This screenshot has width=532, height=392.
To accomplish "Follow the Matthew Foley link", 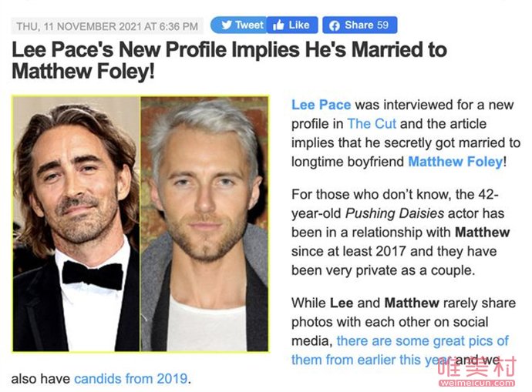I will 456,162.
